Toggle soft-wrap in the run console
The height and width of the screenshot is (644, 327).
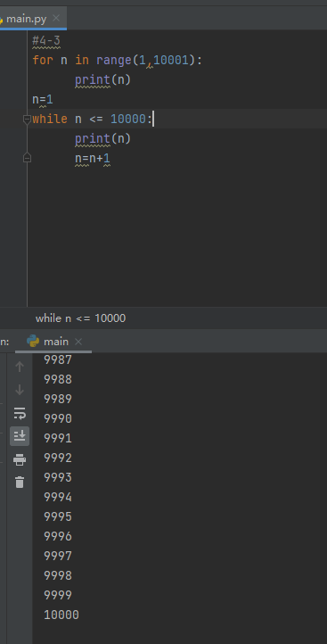[x=20, y=413]
